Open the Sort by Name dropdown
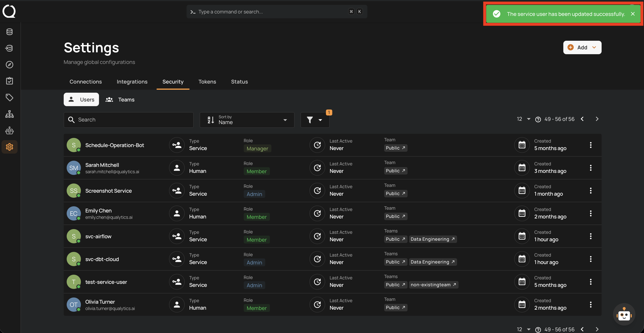The width and height of the screenshot is (644, 333). tap(247, 120)
